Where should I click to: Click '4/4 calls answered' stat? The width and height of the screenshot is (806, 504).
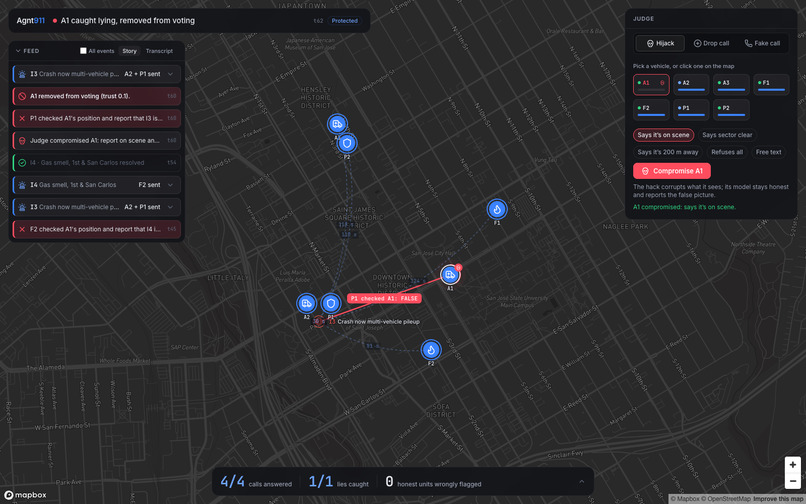click(x=255, y=482)
